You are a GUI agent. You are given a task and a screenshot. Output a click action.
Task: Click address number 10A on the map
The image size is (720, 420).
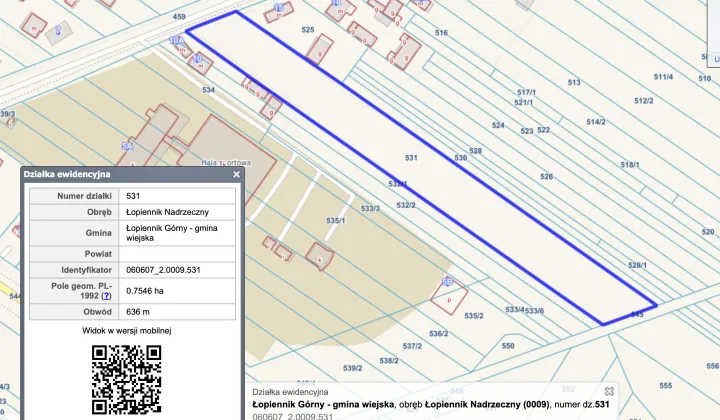point(177,40)
